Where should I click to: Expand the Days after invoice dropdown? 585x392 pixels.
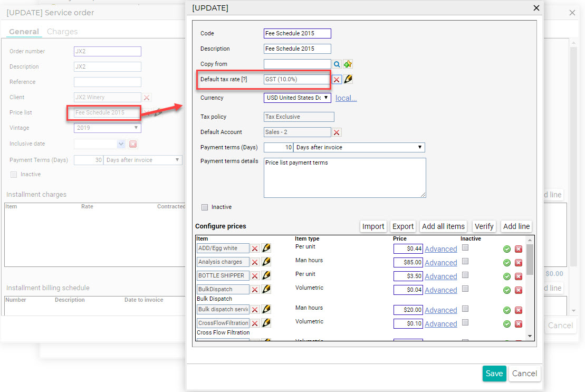(x=359, y=147)
